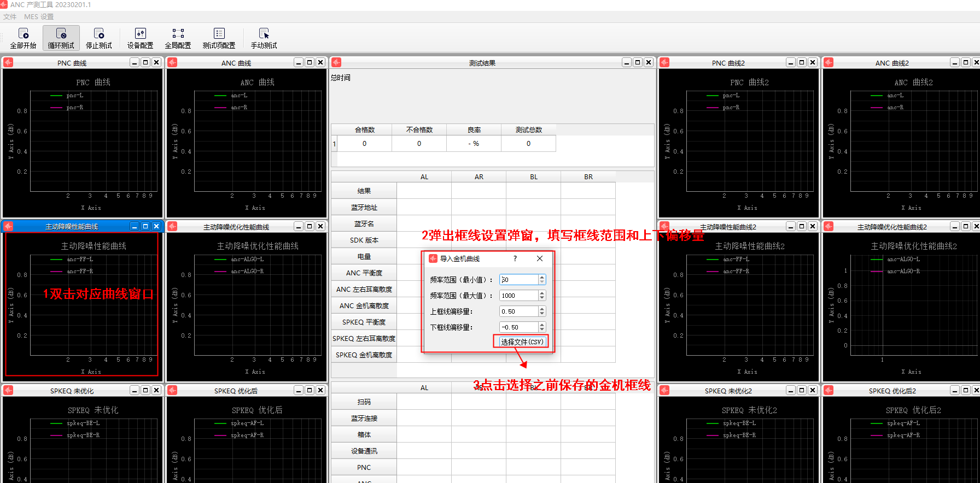Click the 停止测试 stop test icon
Image resolution: width=980 pixels, height=483 pixels.
click(99, 38)
